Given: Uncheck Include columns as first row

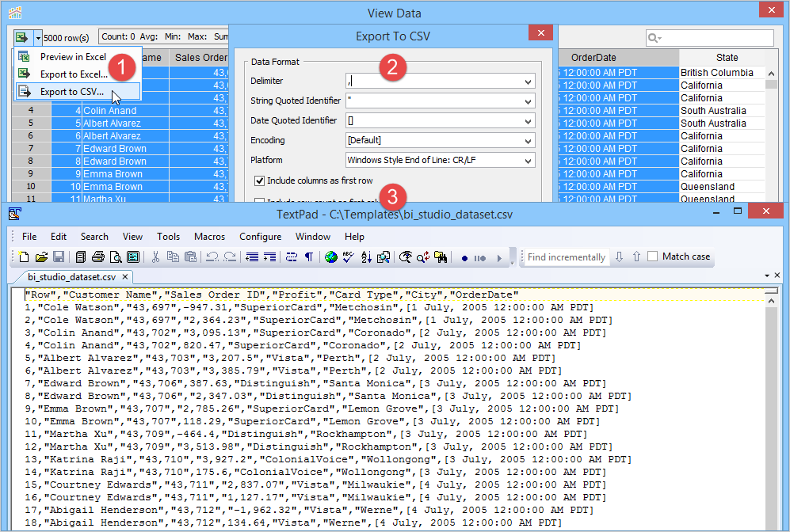Looking at the screenshot, I should pyautogui.click(x=259, y=180).
